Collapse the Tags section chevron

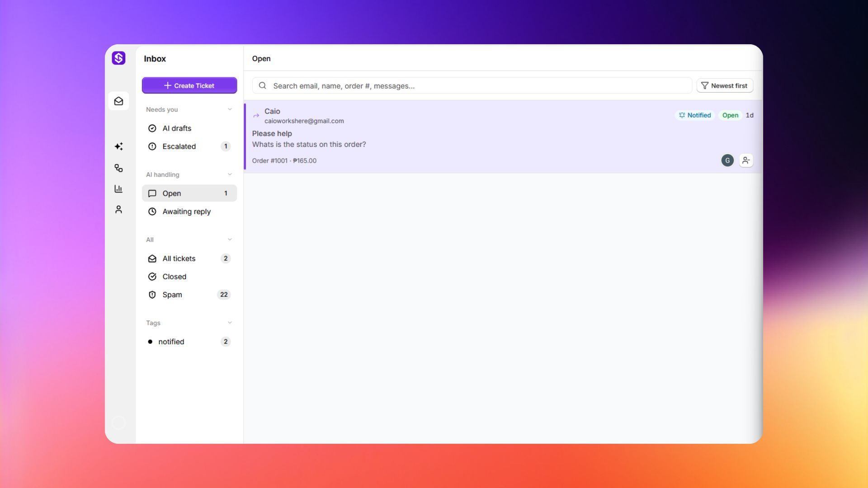tap(230, 323)
